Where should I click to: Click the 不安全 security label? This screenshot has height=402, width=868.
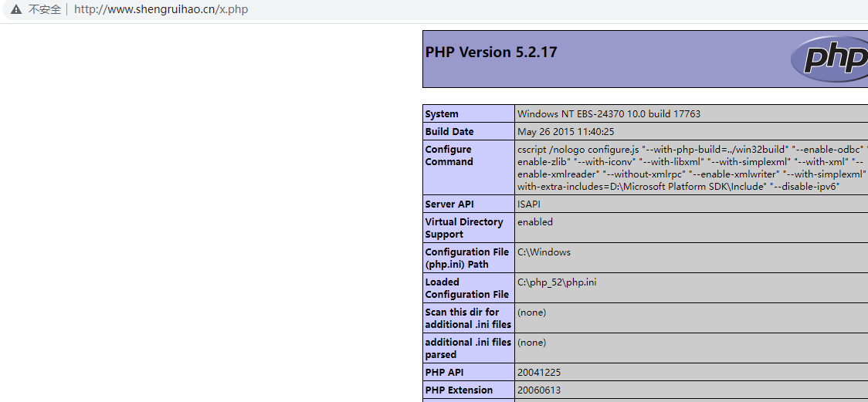44,10
